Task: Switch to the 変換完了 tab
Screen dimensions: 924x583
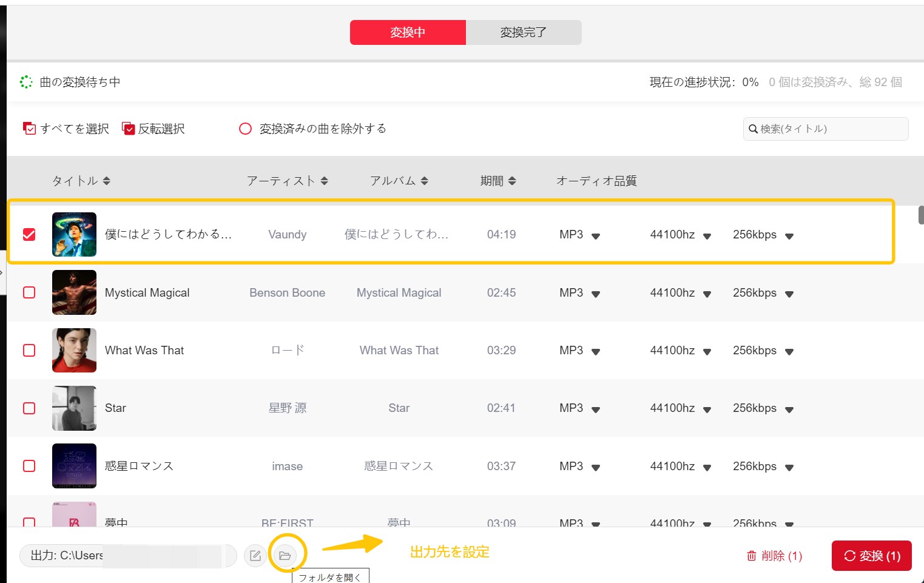Action: click(524, 32)
